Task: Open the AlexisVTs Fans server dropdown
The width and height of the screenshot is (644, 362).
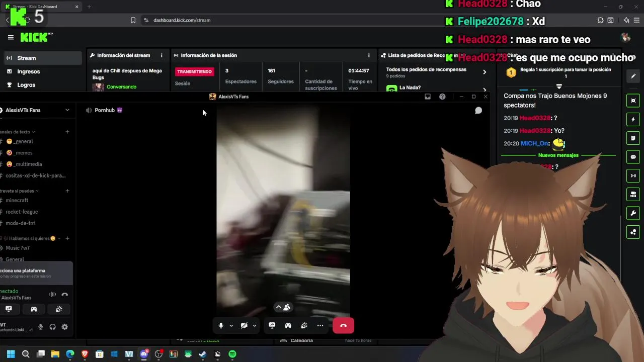Action: [67, 110]
